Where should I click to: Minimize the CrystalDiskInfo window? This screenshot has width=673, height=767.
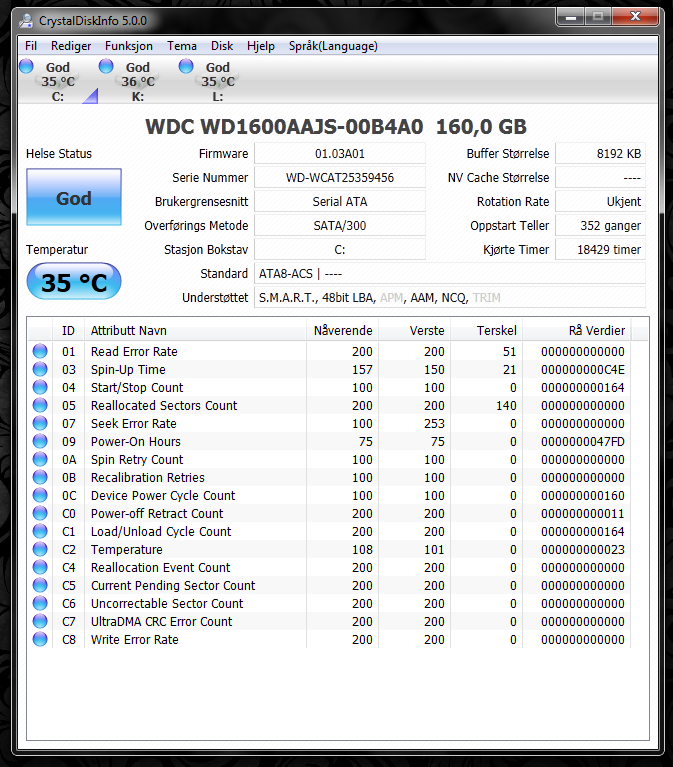click(x=570, y=17)
